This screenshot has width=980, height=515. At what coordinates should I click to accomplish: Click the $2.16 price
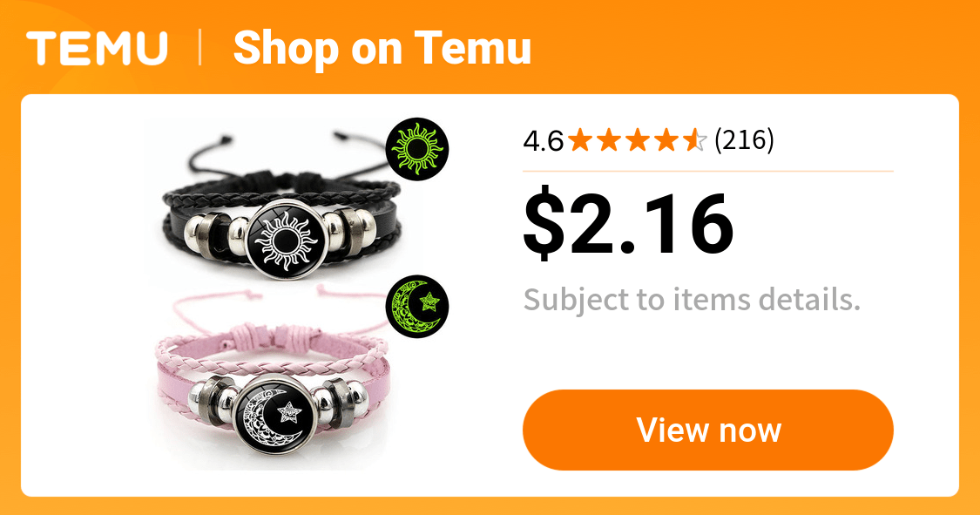[x=628, y=223]
